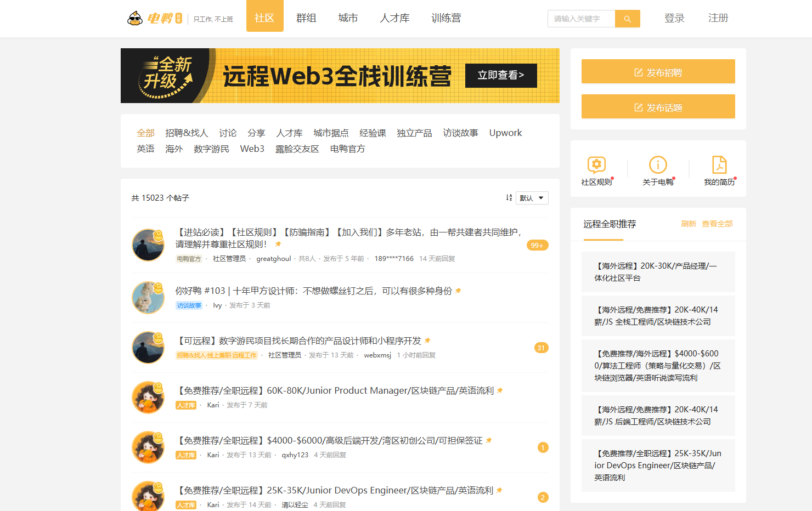Screen dimensions: 812x511
Task: Click 查看全部 in 远程全职推荐 panel
Action: (x=717, y=224)
